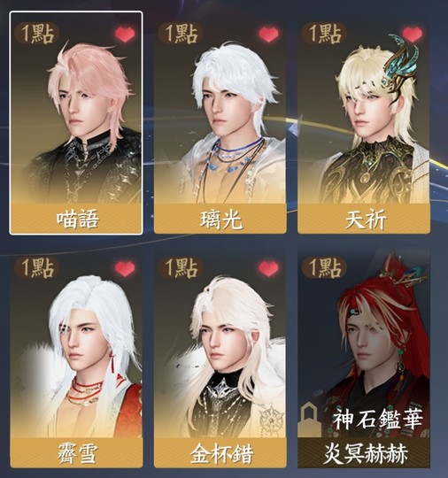Click the 1點 cost badge on 霽雪

point(37,267)
